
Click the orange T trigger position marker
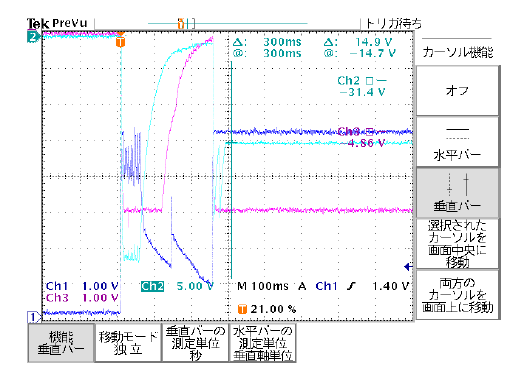[121, 42]
